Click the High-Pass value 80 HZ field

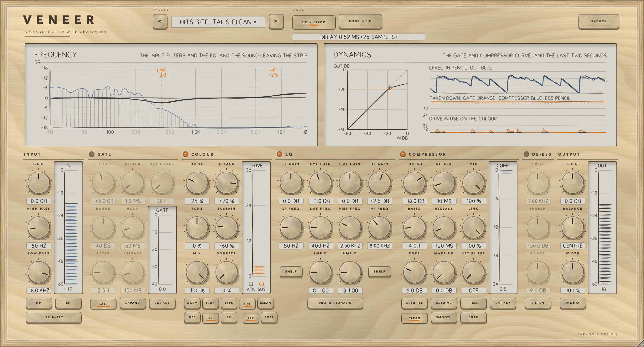click(39, 246)
